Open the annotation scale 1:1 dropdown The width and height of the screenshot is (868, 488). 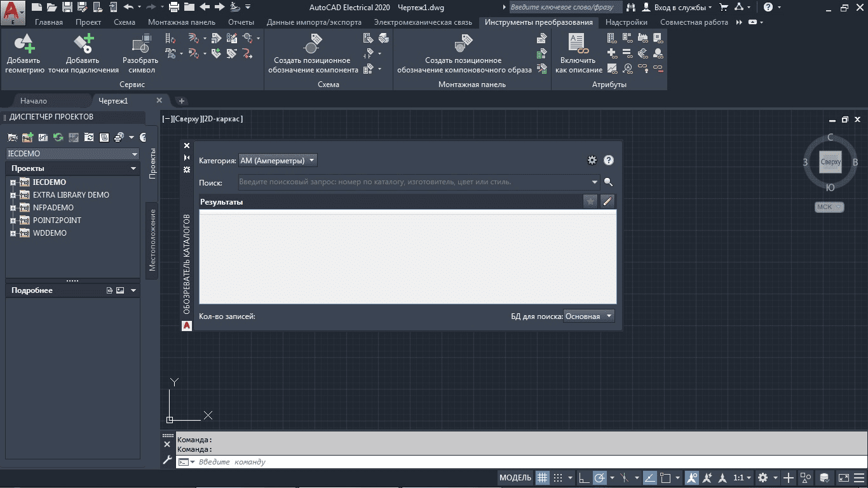742,477
